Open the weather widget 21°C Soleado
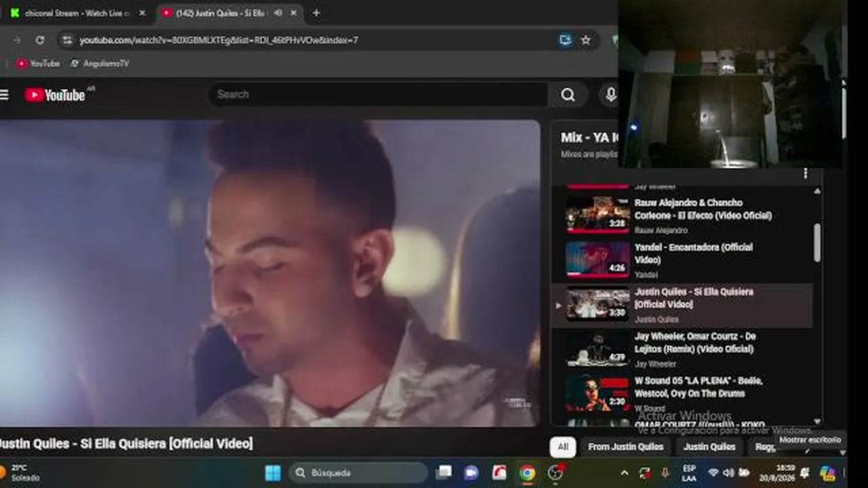The height and width of the screenshot is (488, 868). tap(20, 472)
